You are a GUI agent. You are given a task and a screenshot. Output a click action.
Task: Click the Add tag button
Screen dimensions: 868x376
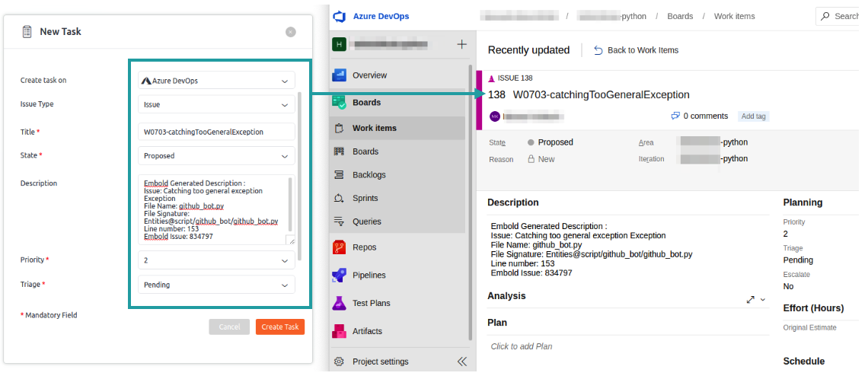click(x=754, y=116)
